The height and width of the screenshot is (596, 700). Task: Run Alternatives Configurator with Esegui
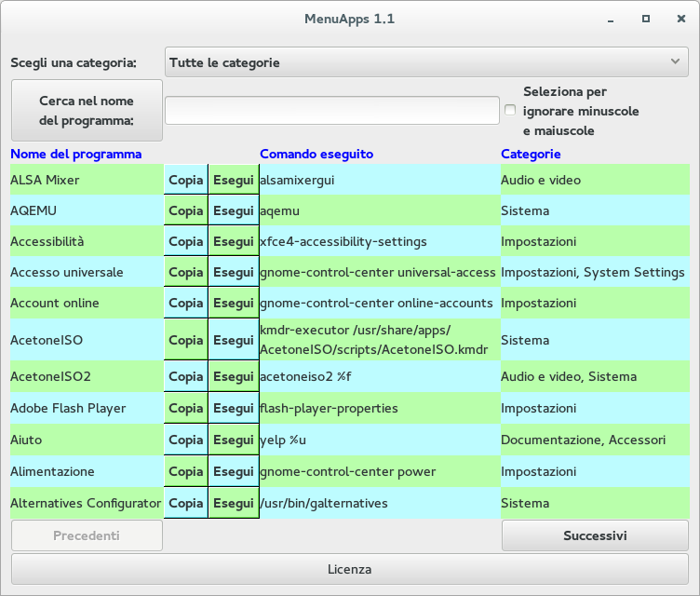tap(233, 503)
